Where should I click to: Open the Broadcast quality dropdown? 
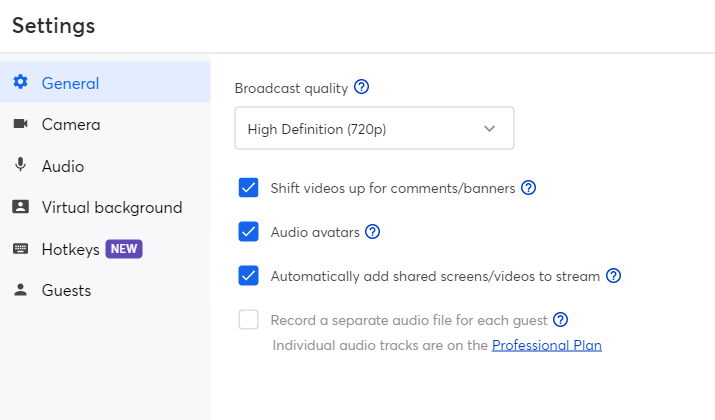[374, 128]
